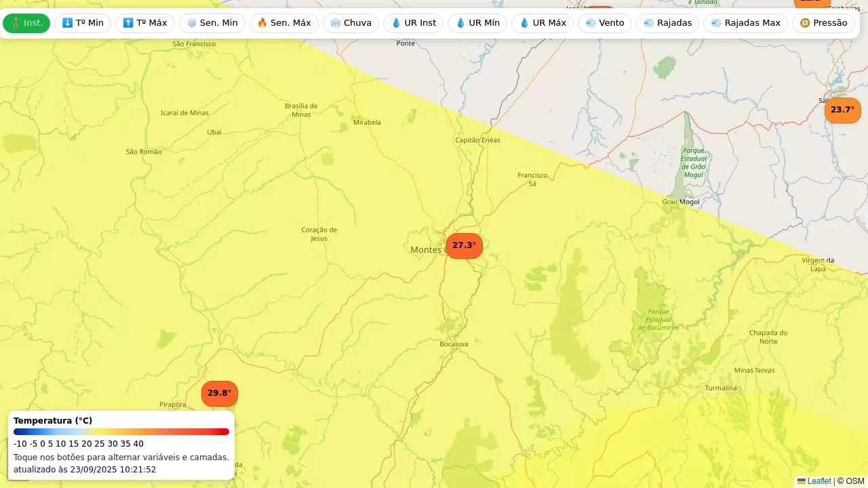Click the temperature color gradient bar

click(x=121, y=432)
